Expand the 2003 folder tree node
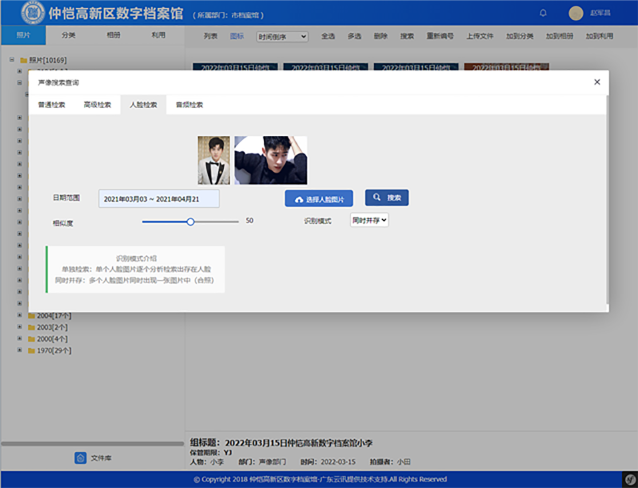The image size is (638, 488). [19, 327]
